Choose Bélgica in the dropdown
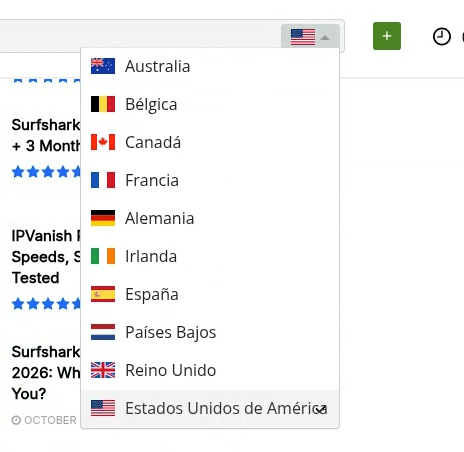The image size is (464, 452). coord(210,104)
